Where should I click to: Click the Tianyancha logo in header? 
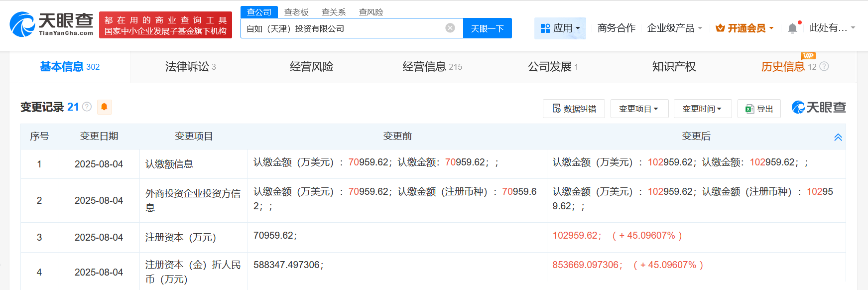pyautogui.click(x=52, y=24)
